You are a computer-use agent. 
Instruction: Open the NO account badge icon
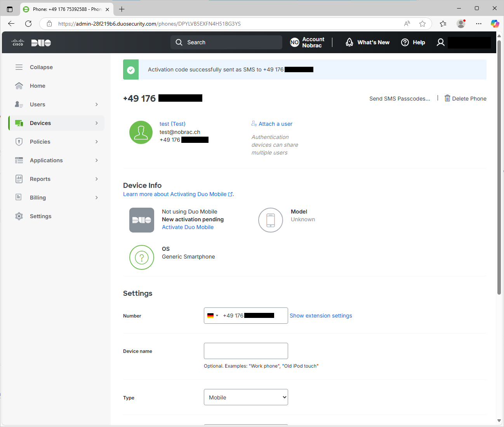(295, 42)
